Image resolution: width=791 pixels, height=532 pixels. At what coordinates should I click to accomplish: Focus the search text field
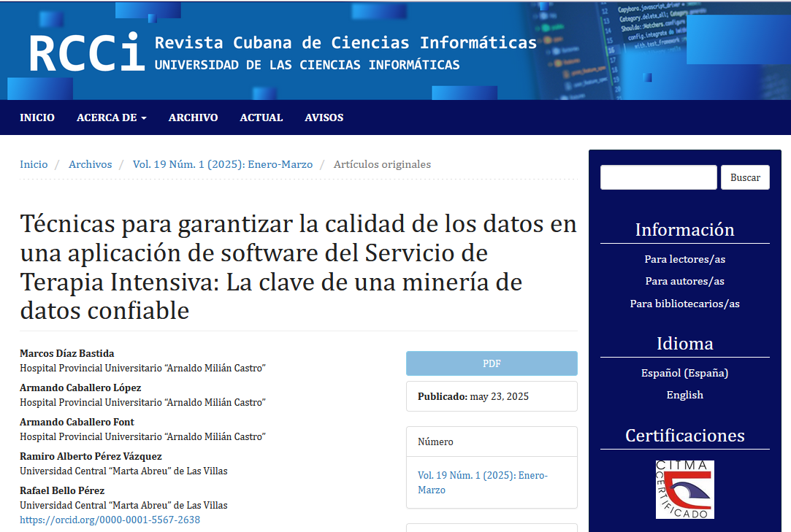tap(658, 177)
